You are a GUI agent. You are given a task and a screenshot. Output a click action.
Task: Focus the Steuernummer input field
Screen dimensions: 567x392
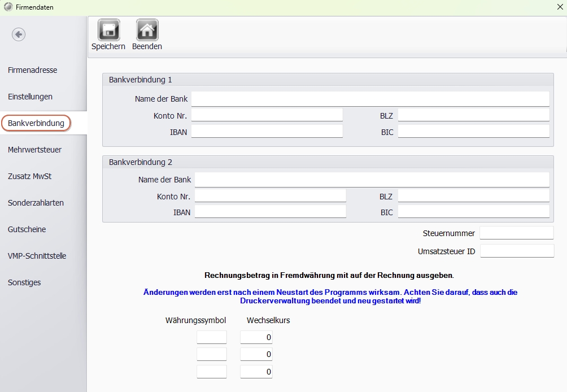click(517, 233)
